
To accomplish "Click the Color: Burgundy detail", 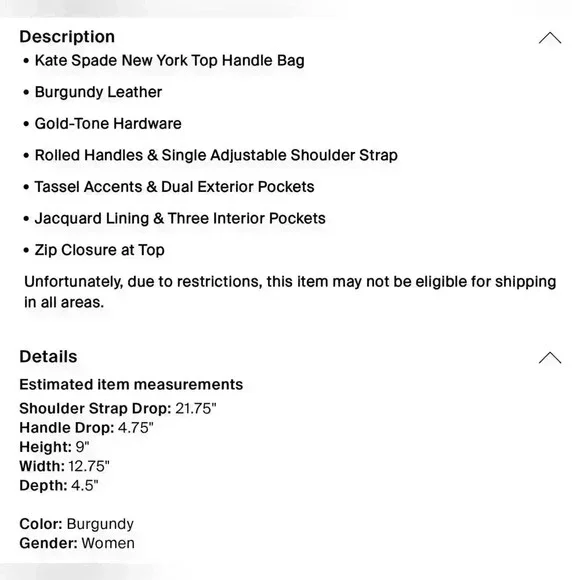I will click(77, 524).
